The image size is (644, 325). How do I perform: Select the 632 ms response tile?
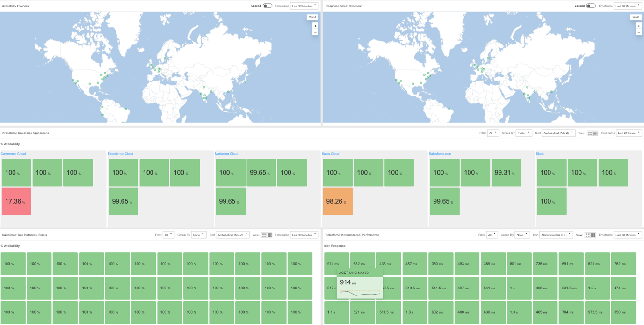point(363,264)
